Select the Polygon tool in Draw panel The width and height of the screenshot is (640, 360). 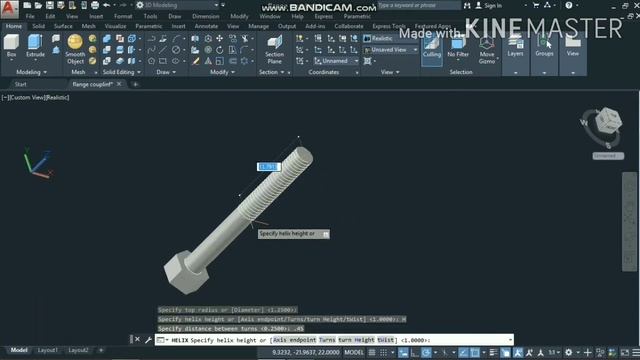click(151, 61)
